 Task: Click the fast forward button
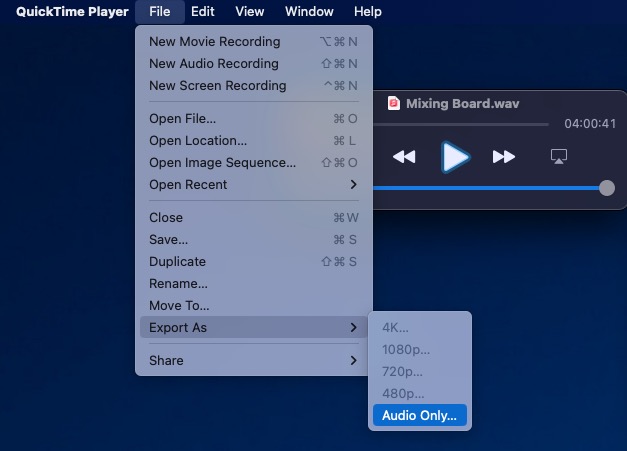tap(504, 157)
